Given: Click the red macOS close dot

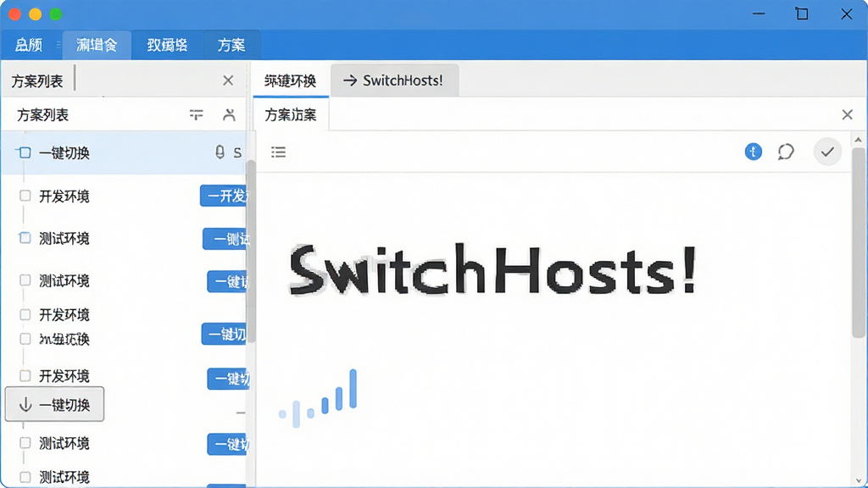Looking at the screenshot, I should pyautogui.click(x=15, y=14).
